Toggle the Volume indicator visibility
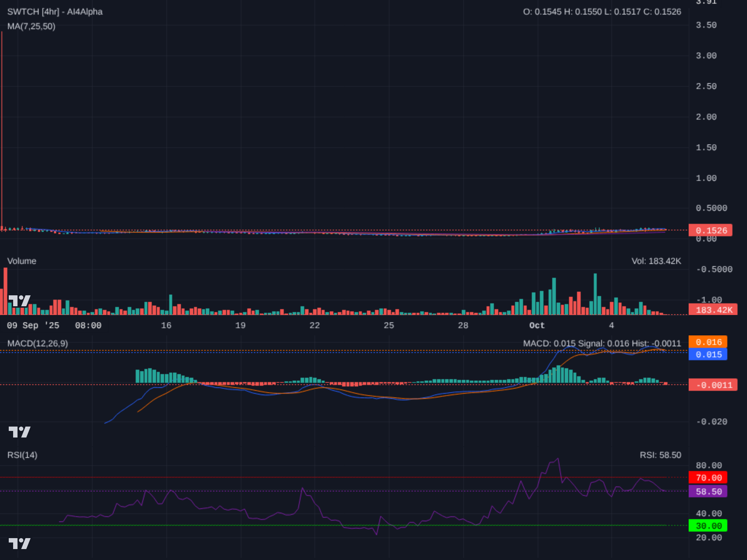Screen dimensions: 747x560 pos(22,261)
